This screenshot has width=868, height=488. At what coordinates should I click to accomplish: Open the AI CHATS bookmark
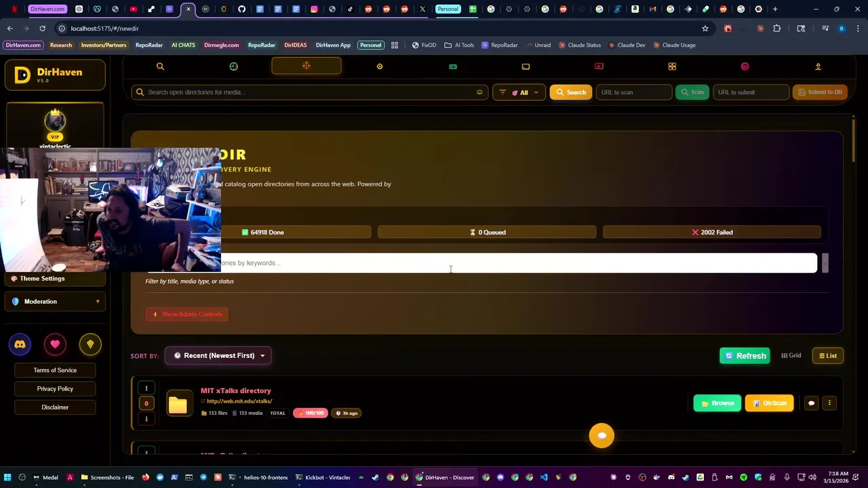point(183,45)
